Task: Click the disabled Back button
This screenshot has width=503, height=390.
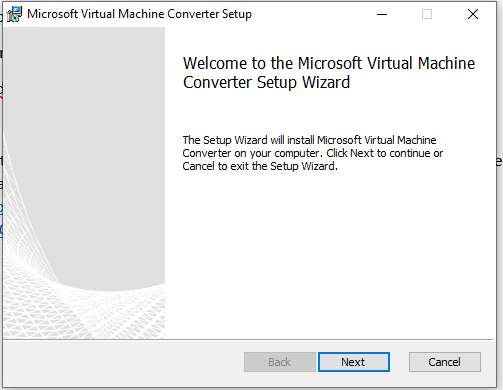Action: [x=280, y=362]
